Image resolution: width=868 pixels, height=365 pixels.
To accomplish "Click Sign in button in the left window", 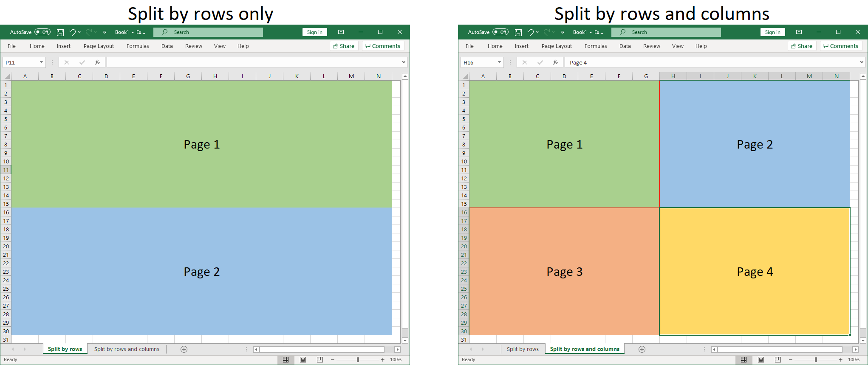I will tap(314, 32).
